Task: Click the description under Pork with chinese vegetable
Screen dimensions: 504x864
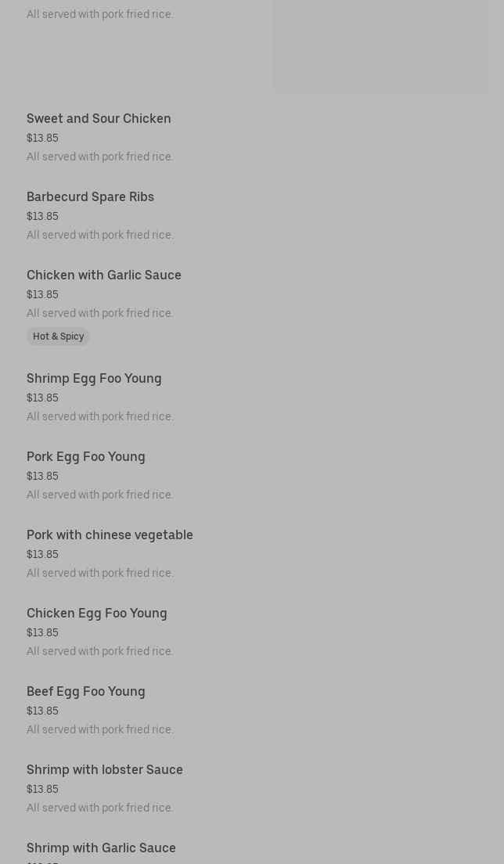Action: pyautogui.click(x=100, y=573)
